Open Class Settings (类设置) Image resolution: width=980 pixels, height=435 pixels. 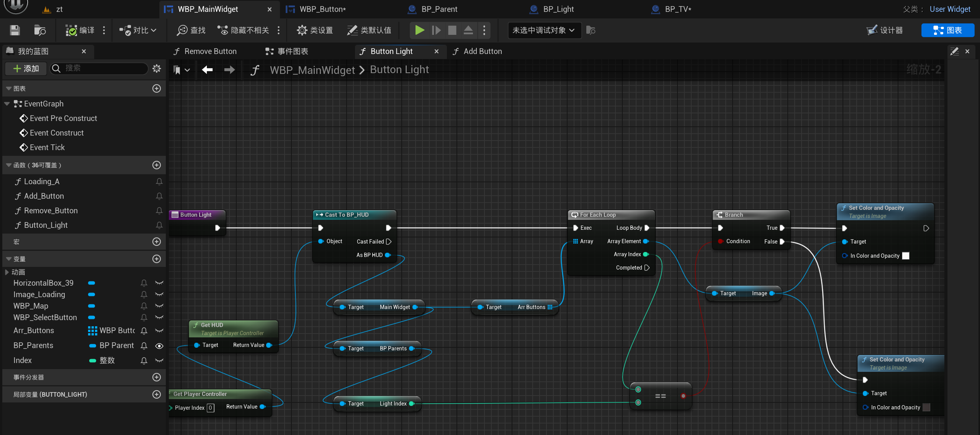314,30
